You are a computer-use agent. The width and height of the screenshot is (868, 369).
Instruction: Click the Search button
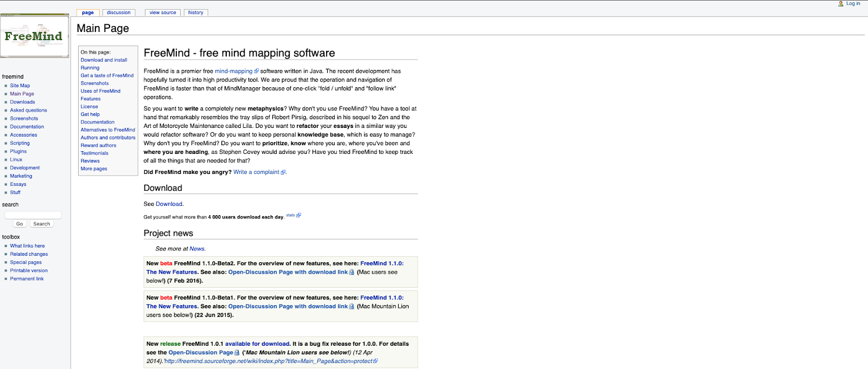coord(41,224)
